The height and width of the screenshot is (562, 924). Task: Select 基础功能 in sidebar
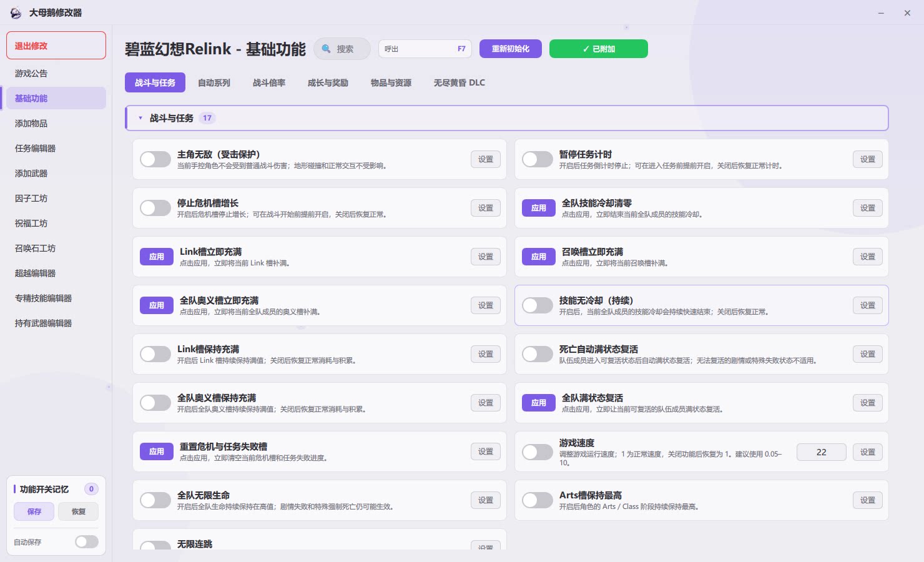[56, 98]
